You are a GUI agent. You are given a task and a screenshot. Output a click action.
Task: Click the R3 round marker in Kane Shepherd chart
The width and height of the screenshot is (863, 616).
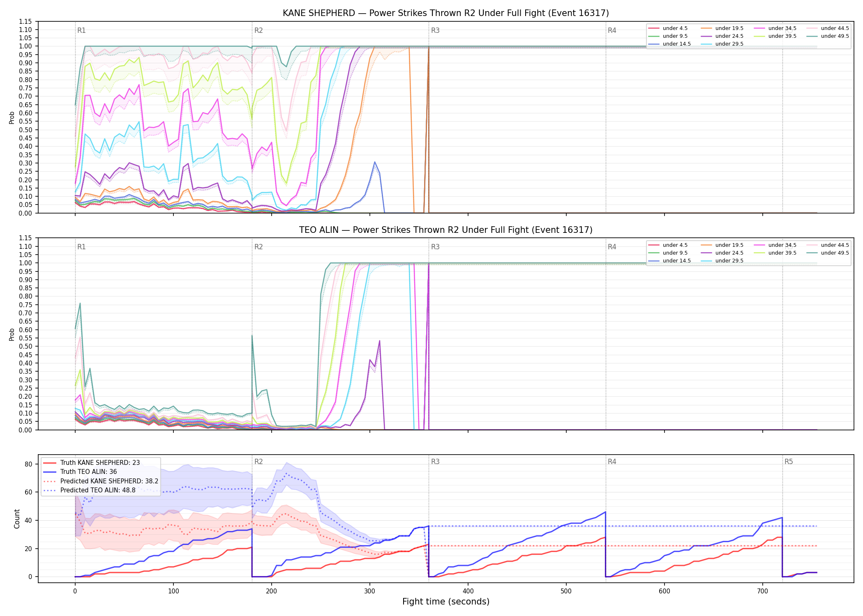435,30
